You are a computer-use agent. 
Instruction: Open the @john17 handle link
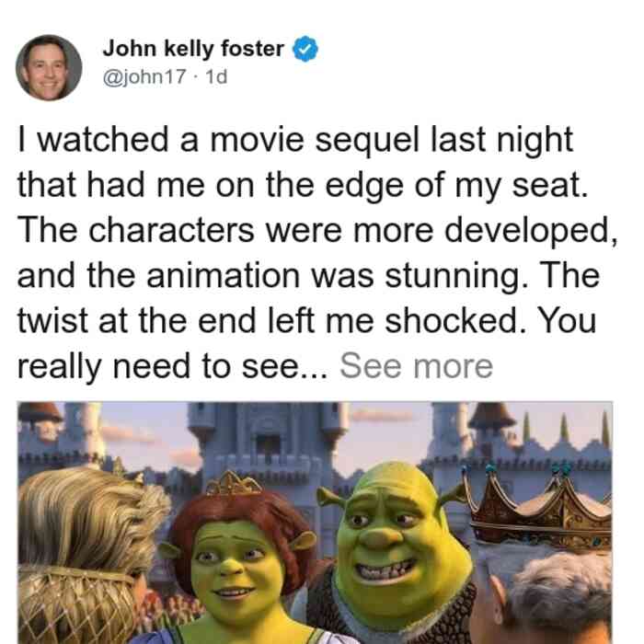144,76
